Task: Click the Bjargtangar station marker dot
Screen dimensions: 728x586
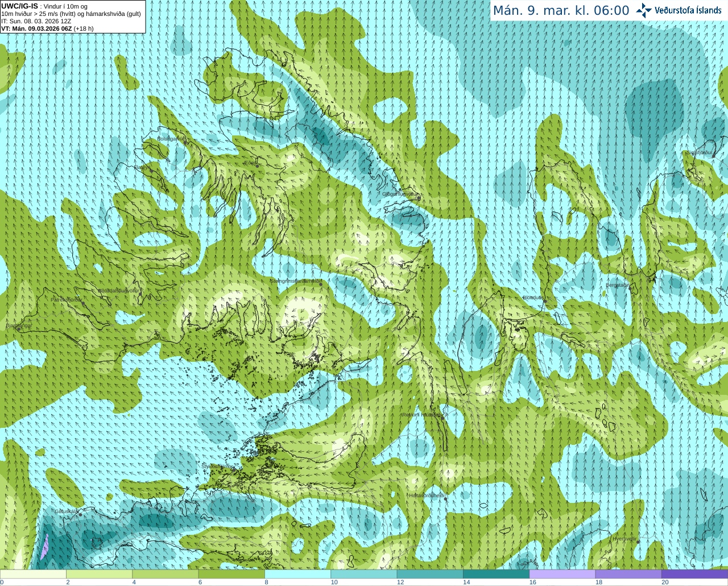Action: click(x=19, y=328)
